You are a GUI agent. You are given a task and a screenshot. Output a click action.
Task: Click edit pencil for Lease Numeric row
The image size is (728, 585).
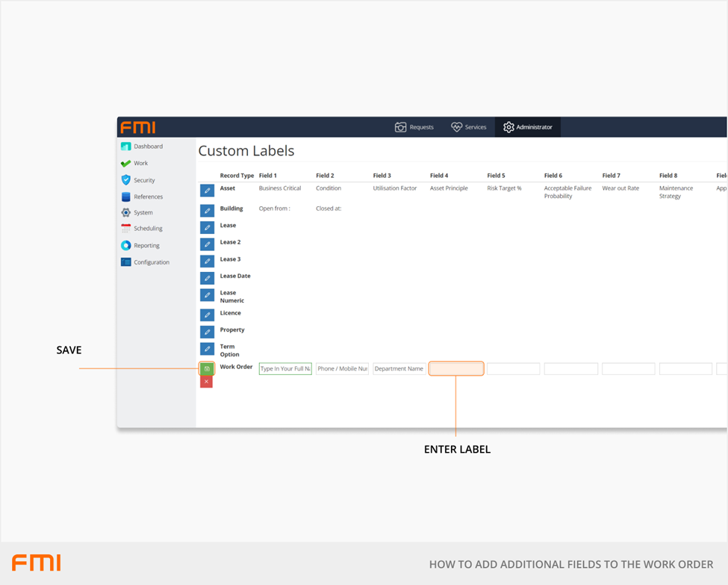coord(207,295)
